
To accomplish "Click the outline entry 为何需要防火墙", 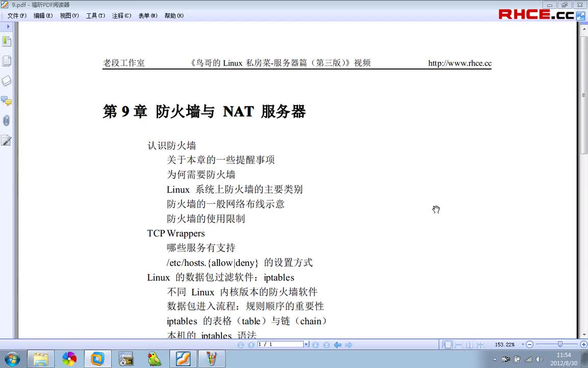I will (201, 175).
